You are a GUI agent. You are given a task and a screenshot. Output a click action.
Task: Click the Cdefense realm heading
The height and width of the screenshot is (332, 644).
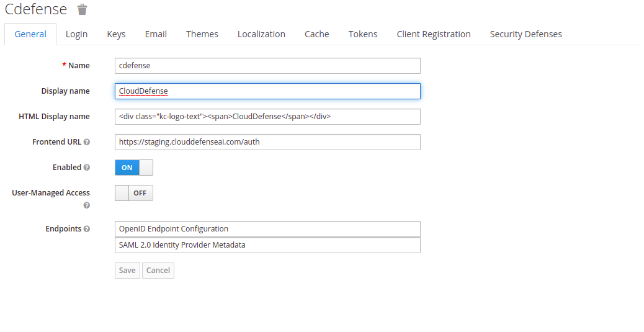(x=36, y=9)
